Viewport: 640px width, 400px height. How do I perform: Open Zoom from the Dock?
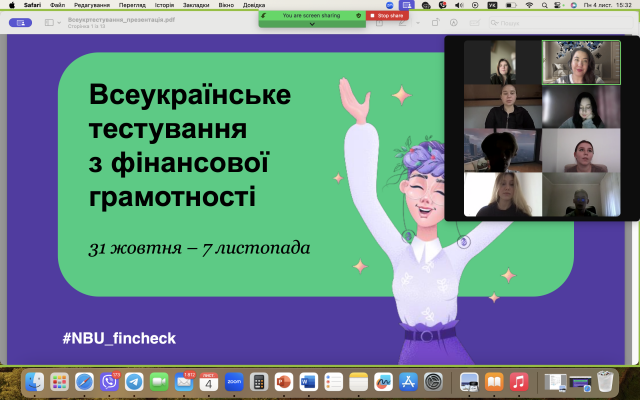235,382
